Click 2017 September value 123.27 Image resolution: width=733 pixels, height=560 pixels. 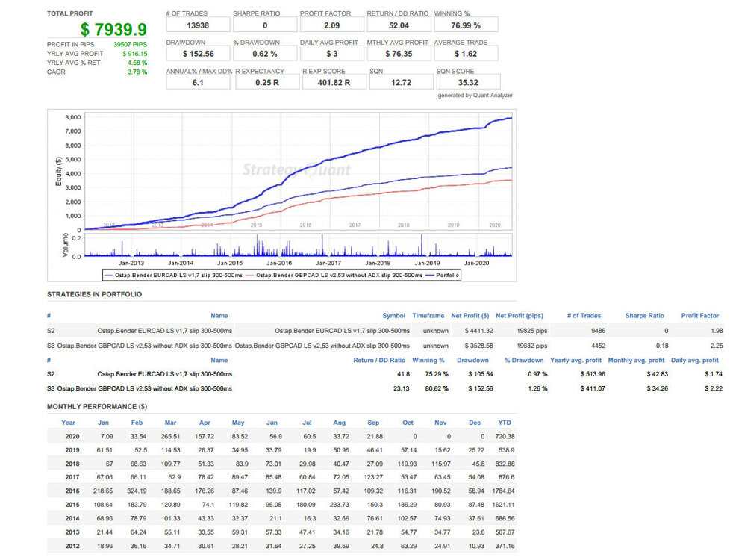tap(373, 477)
